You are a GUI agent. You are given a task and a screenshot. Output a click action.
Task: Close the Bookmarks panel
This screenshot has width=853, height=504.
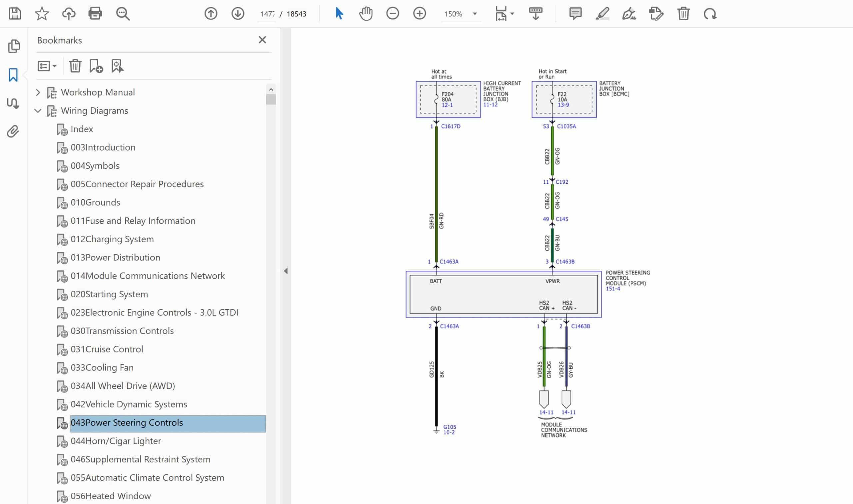pos(262,40)
